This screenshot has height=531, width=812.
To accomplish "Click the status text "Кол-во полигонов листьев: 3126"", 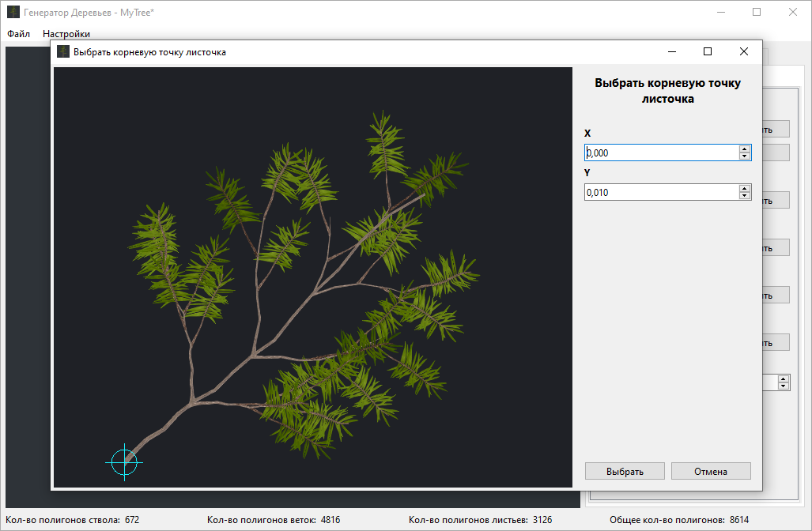I will tap(480, 520).
